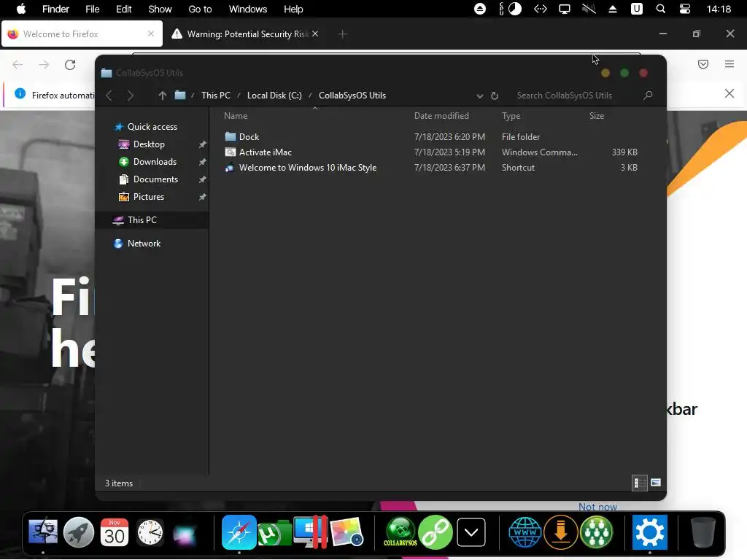
Task: Refresh the CollabSysOS Utils folder view
Action: click(495, 96)
